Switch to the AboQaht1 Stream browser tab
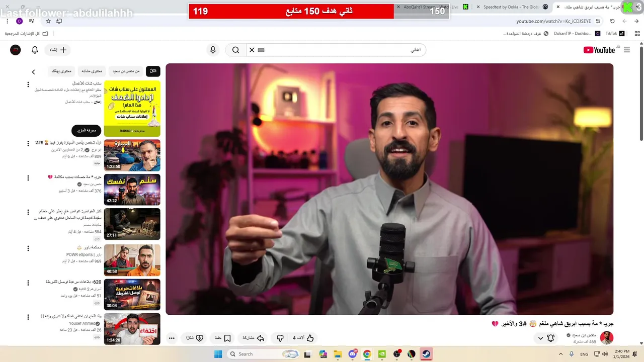The width and height of the screenshot is (644, 362). coord(432,7)
